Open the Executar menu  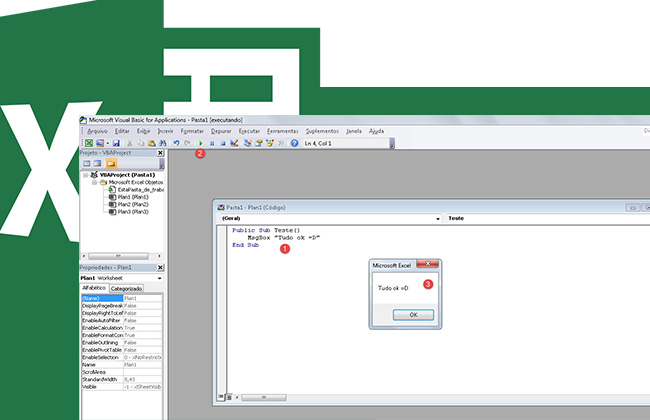coord(249,131)
